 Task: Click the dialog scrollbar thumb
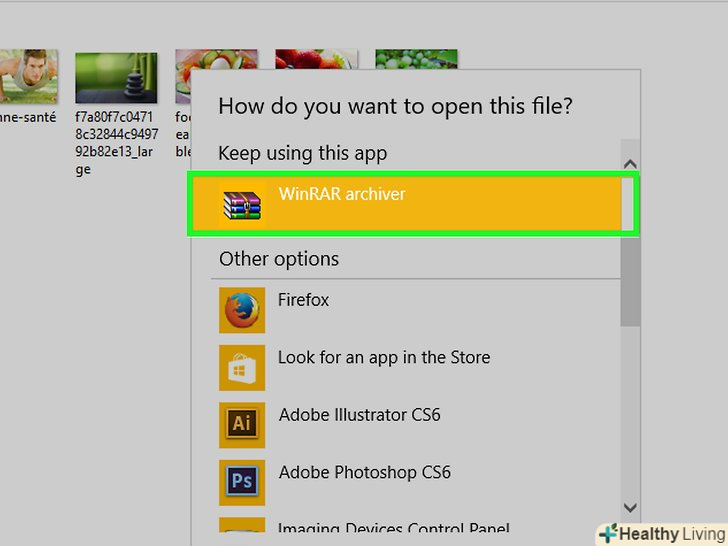(x=630, y=251)
